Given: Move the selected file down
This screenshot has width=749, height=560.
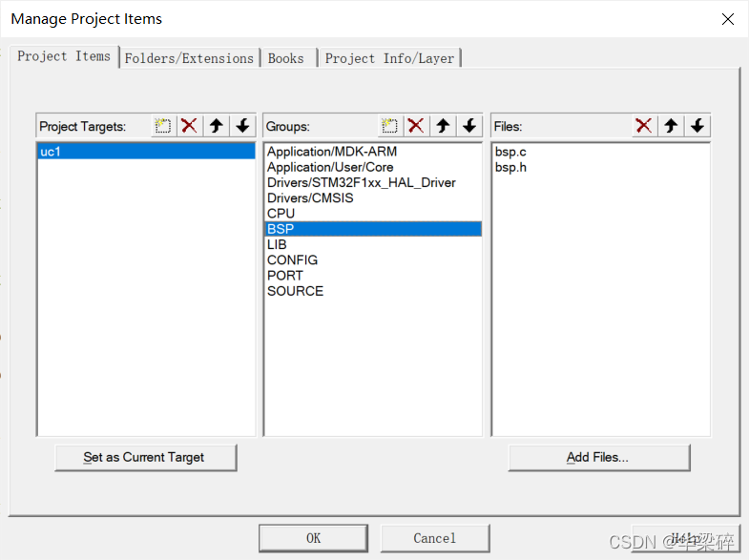Looking at the screenshot, I should pyautogui.click(x=697, y=126).
